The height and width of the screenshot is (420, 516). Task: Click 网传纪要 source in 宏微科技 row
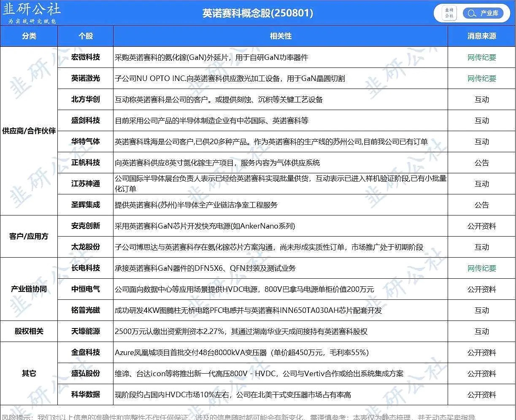[481, 57]
